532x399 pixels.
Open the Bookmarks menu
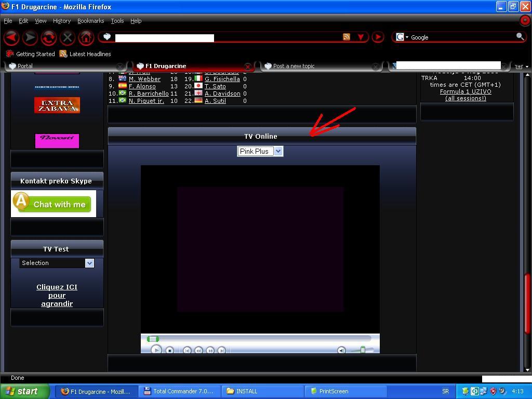[90, 21]
